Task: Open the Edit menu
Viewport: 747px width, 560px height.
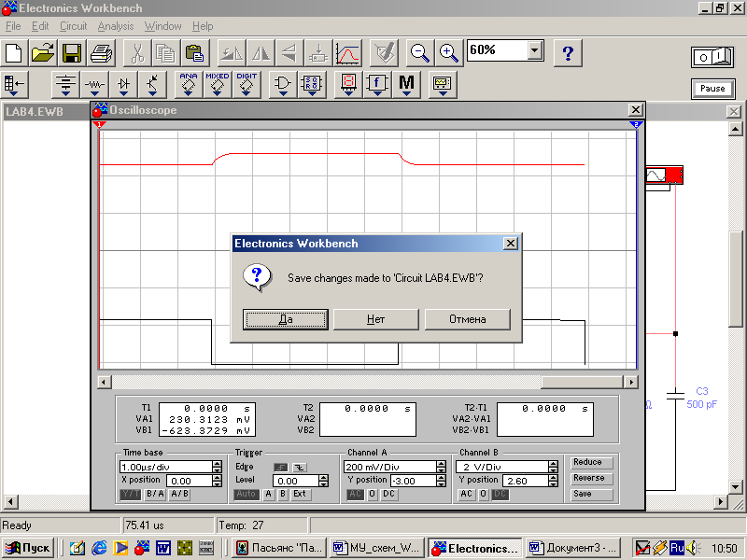Action: (40, 26)
